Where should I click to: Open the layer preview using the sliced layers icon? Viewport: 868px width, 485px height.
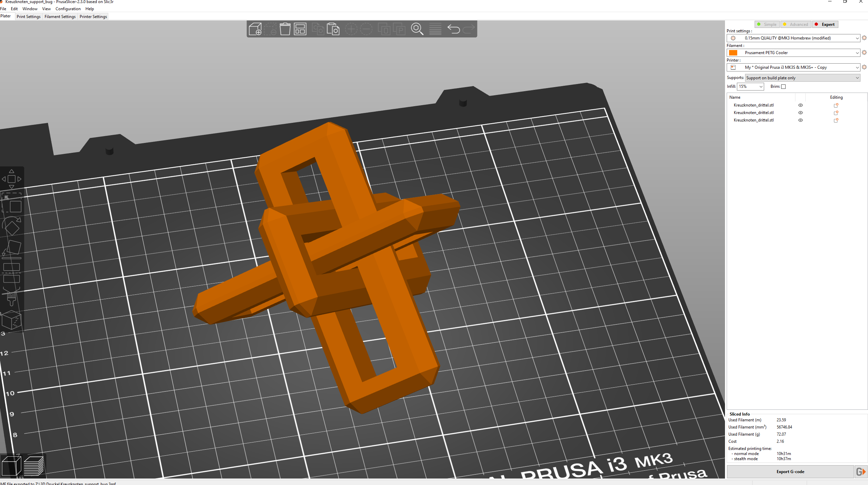click(x=34, y=466)
